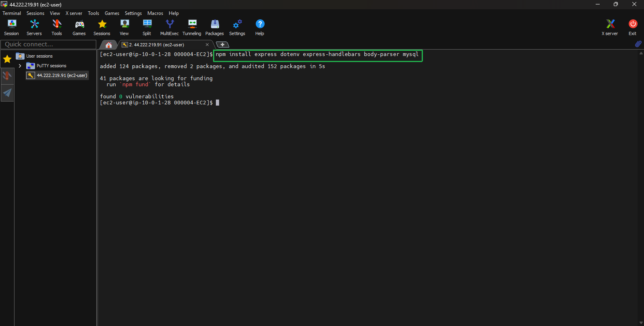Close the MobaXterm window
The width and height of the screenshot is (644, 326).
(x=634, y=4)
